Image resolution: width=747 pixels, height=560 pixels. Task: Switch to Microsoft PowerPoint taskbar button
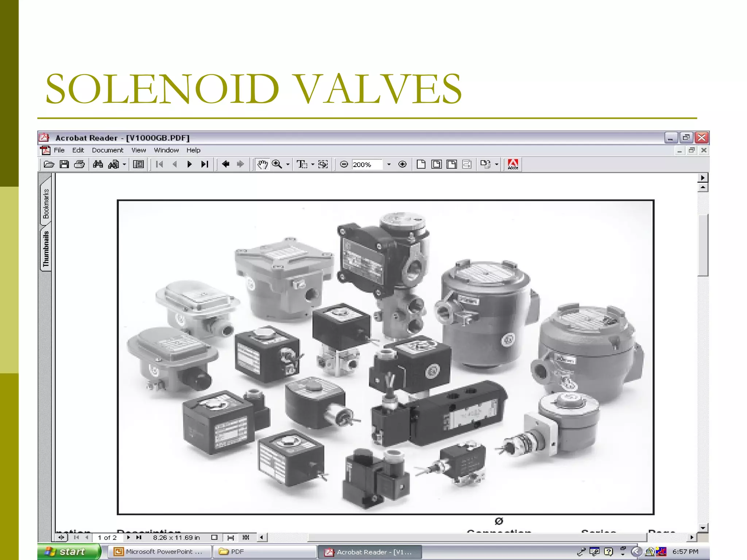[x=160, y=552]
